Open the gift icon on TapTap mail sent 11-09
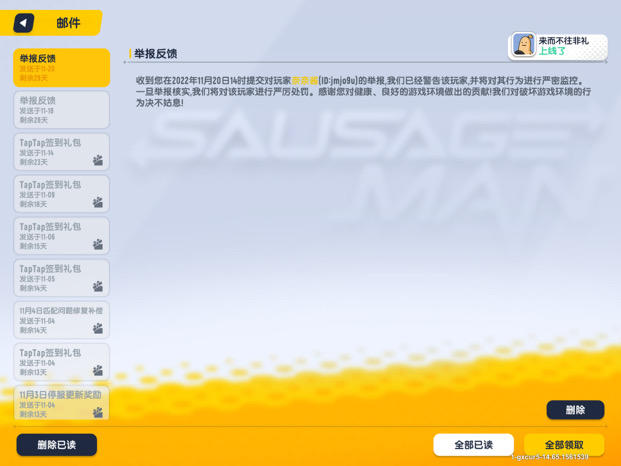 (97, 202)
